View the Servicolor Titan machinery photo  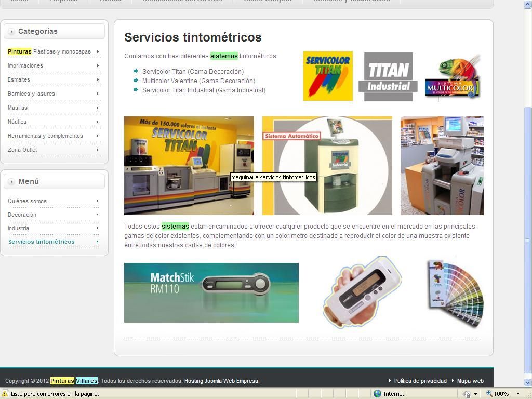coord(189,166)
